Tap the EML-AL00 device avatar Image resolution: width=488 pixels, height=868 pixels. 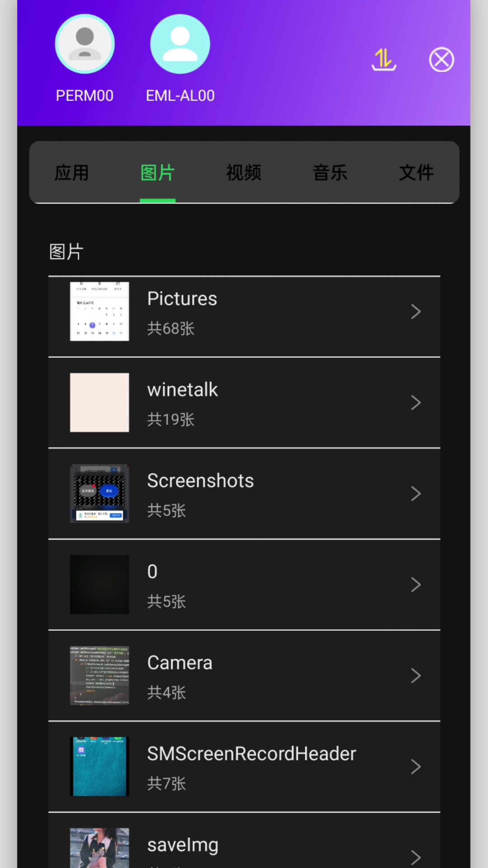click(180, 44)
